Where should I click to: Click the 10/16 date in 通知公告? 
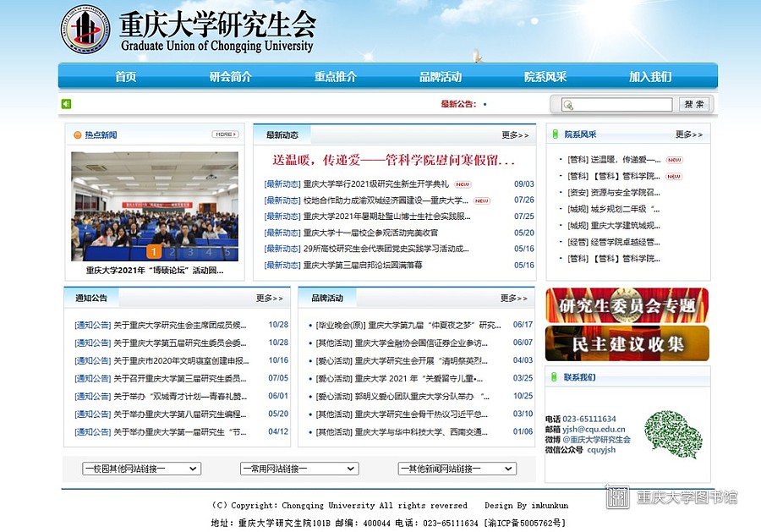tap(278, 360)
